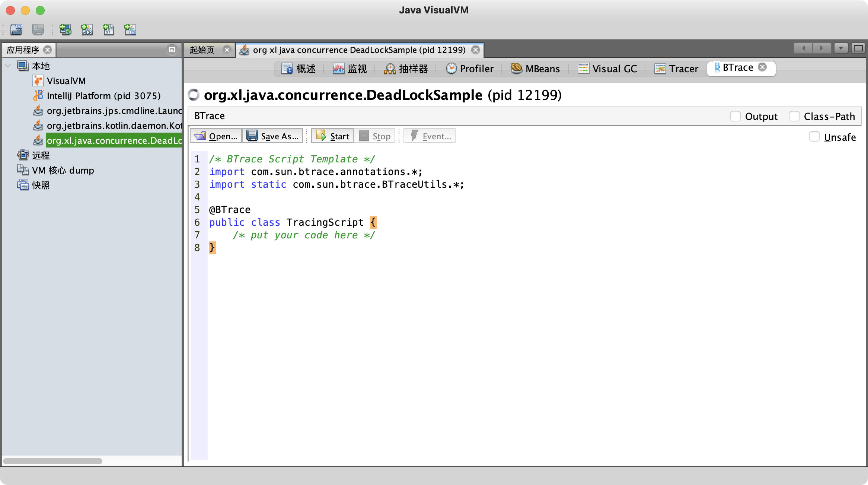Select the BTrace tab
Viewport: 868px width, 485px height.
coord(738,67)
